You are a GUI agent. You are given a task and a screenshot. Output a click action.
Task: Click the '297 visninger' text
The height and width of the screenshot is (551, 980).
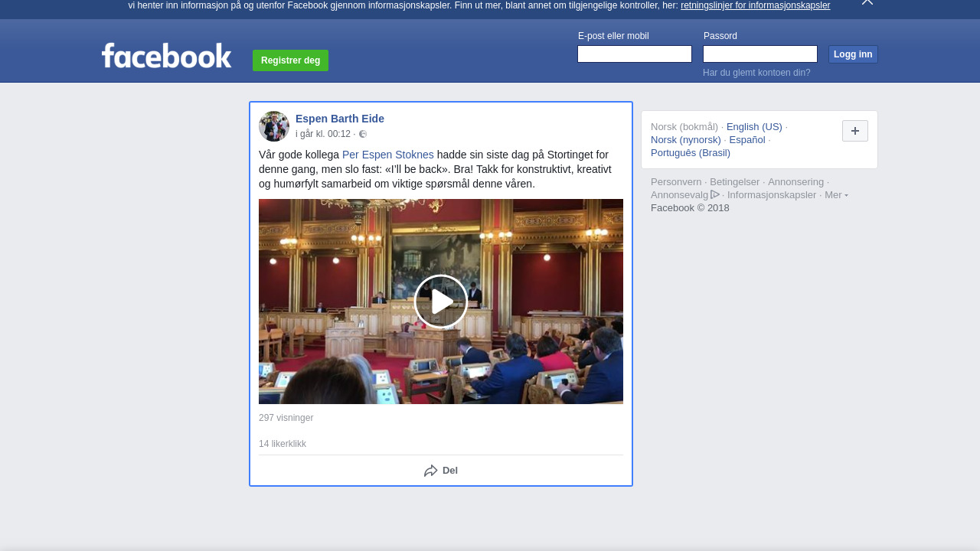(286, 418)
